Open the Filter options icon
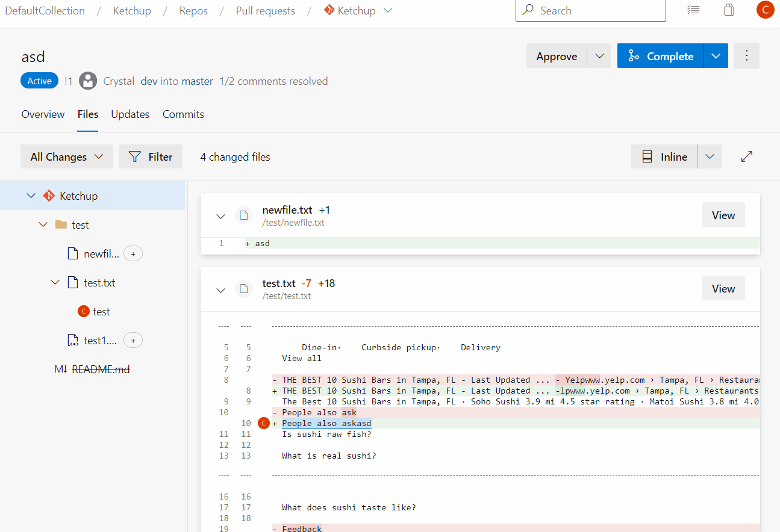780x532 pixels. tap(136, 156)
